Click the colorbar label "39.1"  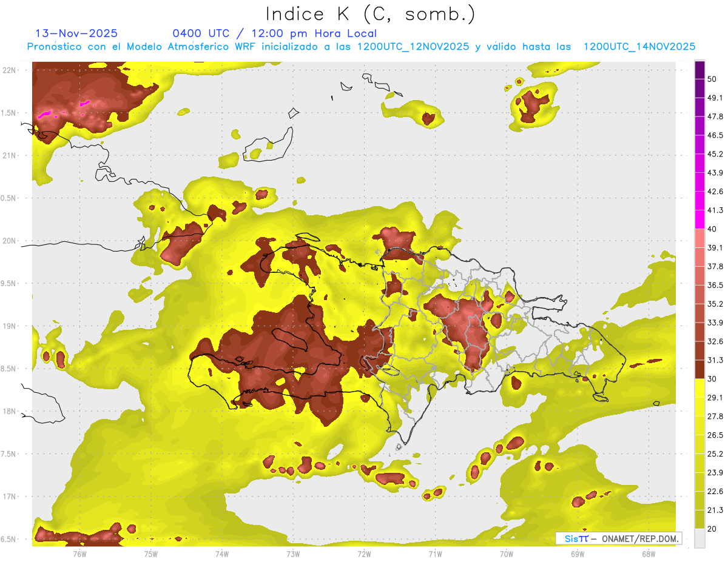pyautogui.click(x=715, y=247)
